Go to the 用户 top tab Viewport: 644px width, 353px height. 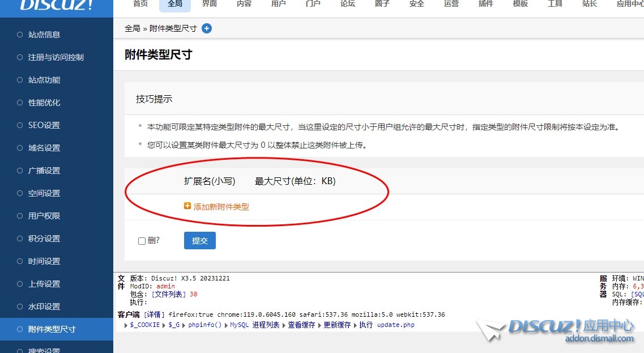click(x=279, y=4)
